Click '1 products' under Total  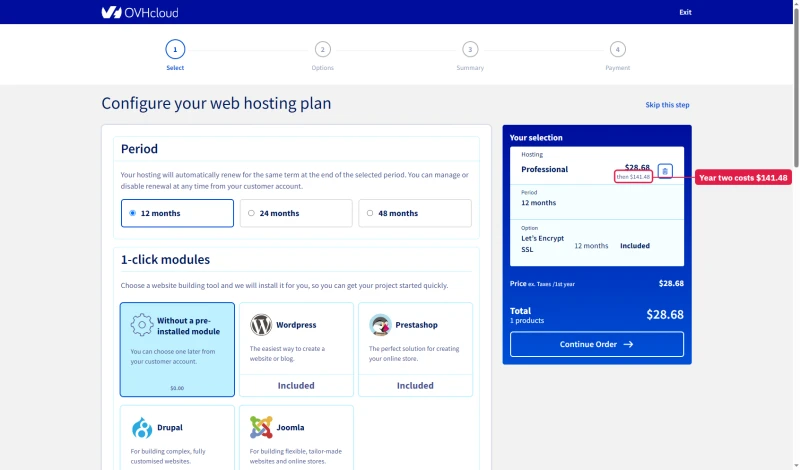(527, 321)
